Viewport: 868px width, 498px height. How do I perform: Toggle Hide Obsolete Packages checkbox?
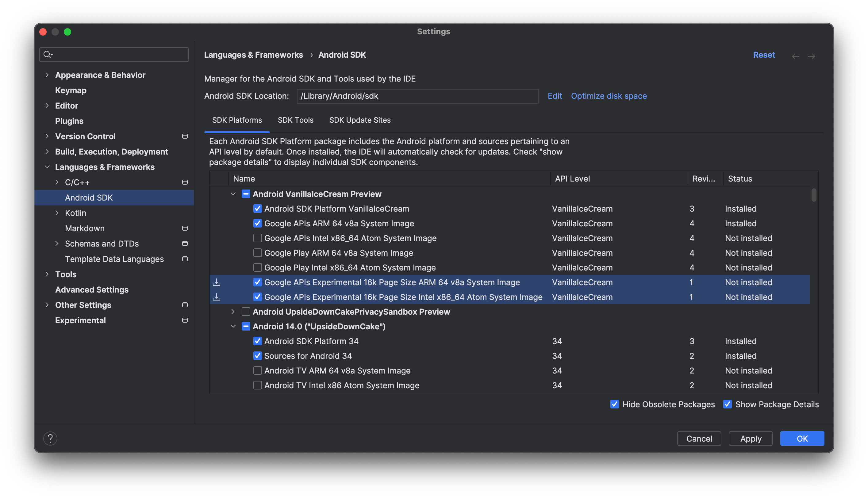coord(615,404)
